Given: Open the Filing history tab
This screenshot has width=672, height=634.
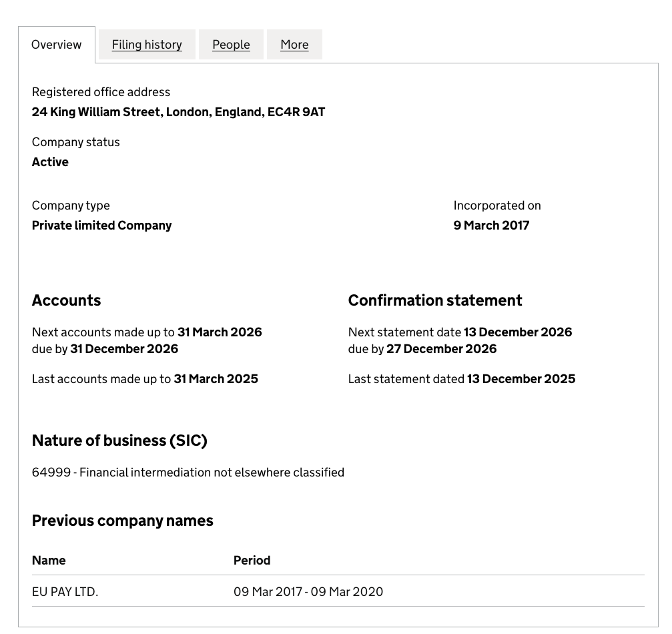Looking at the screenshot, I should tap(147, 45).
